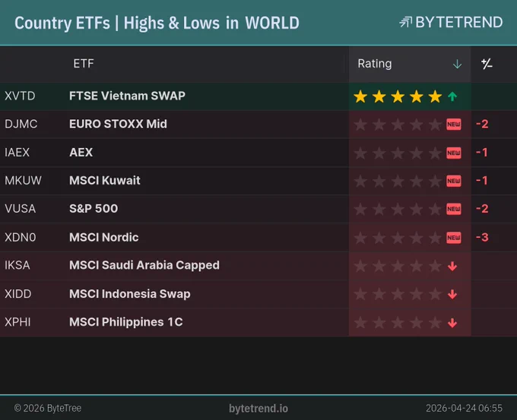Screen dimensions: 517x420
Task: Click the NEW badge on IAEX row
Action: pyautogui.click(x=454, y=153)
